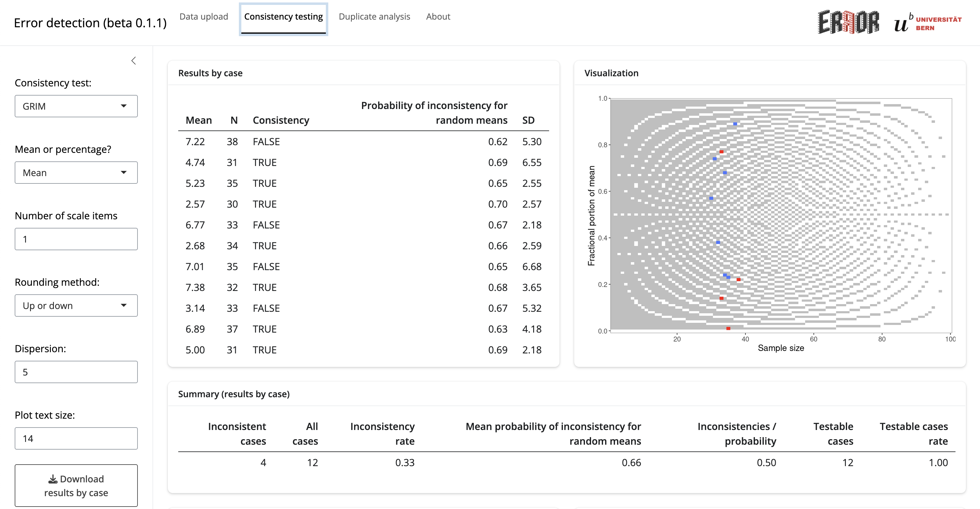Switch to the Data upload tab

click(204, 17)
